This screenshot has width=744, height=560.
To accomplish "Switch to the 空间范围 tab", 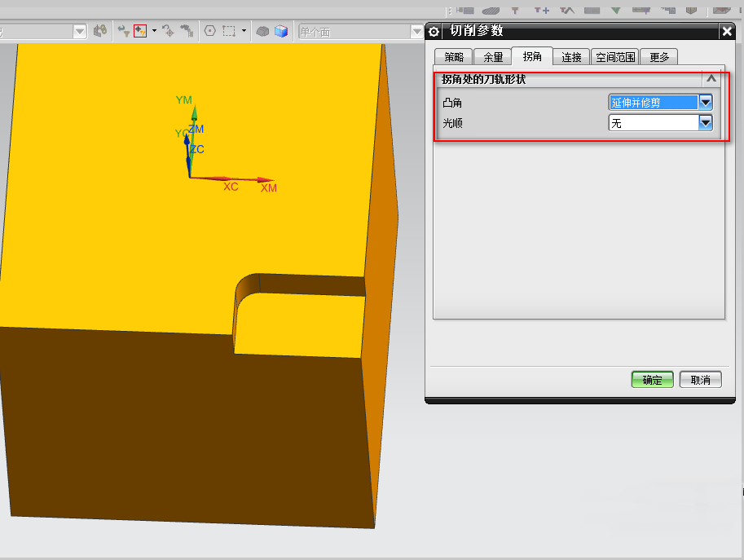I will (614, 57).
